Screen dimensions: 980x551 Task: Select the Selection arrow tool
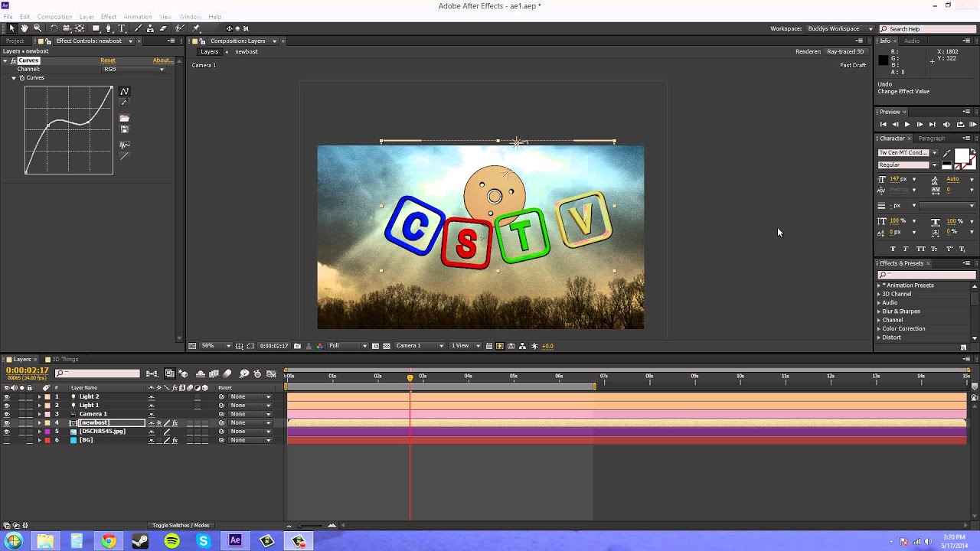point(11,28)
